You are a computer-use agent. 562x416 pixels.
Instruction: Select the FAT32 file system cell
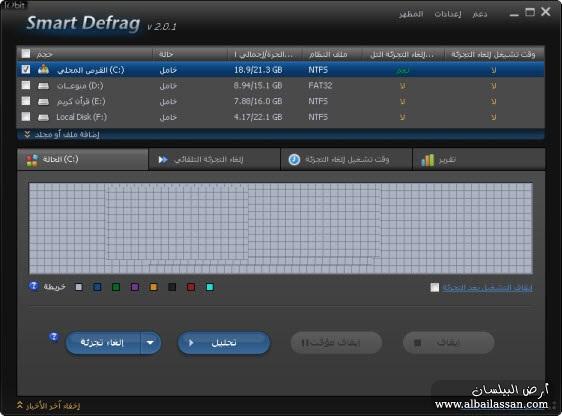point(320,86)
